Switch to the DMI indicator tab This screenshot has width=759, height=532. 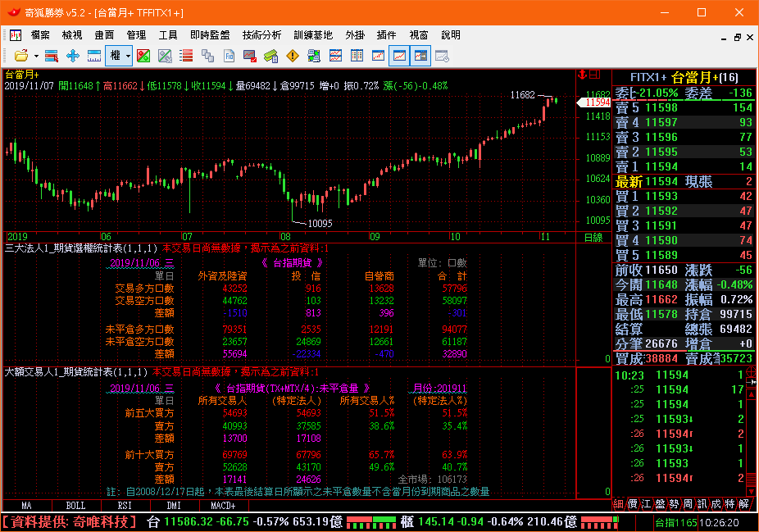(x=174, y=506)
